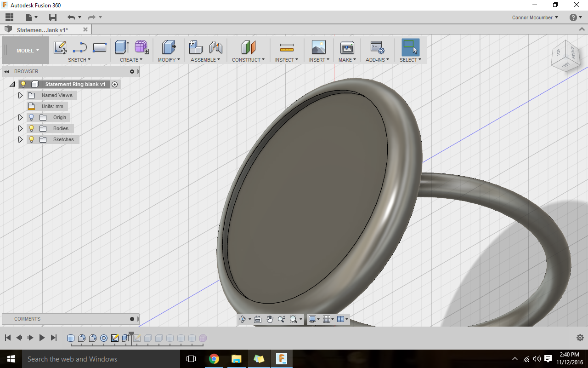Select the Spline sketch tool icon
Screen dimensions: 588x368
tap(79, 47)
